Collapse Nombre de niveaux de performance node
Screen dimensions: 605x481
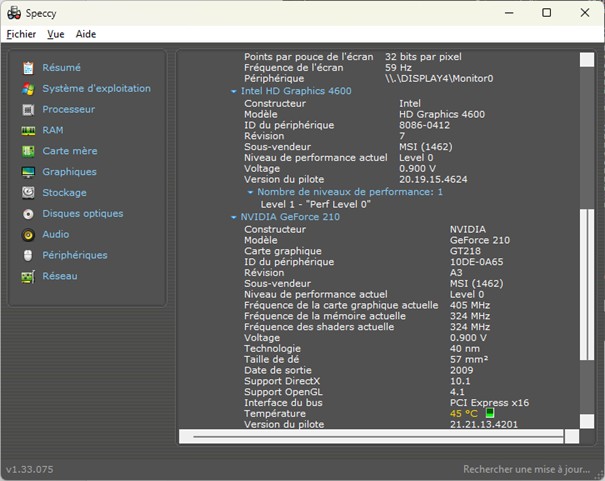coord(250,191)
